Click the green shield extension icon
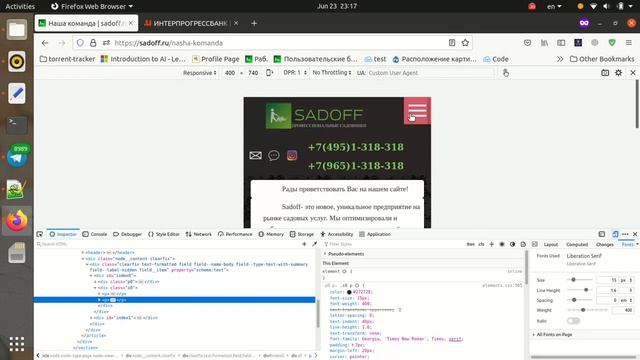 [612, 43]
